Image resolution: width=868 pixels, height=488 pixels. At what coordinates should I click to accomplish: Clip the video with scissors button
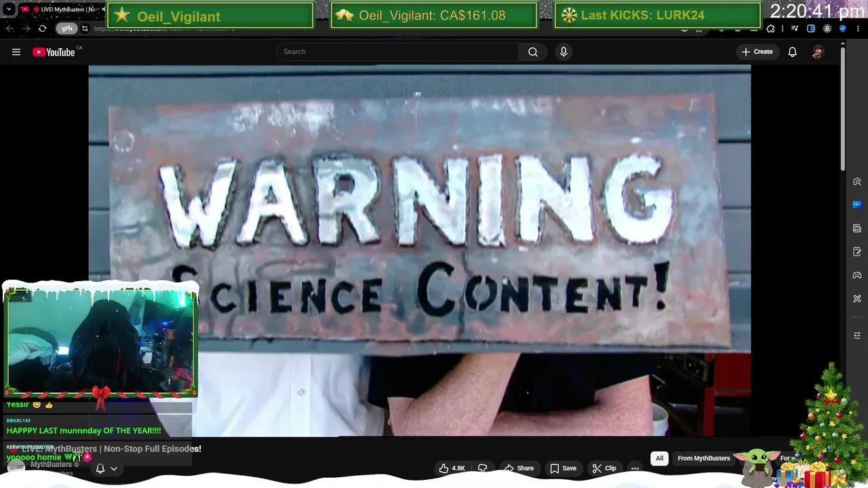(x=604, y=468)
